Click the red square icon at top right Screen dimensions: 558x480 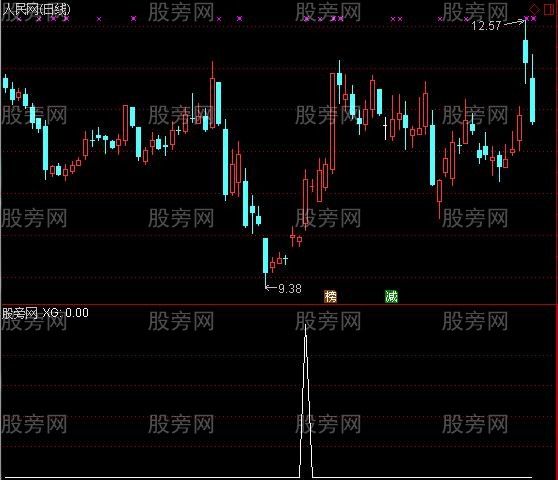click(549, 9)
